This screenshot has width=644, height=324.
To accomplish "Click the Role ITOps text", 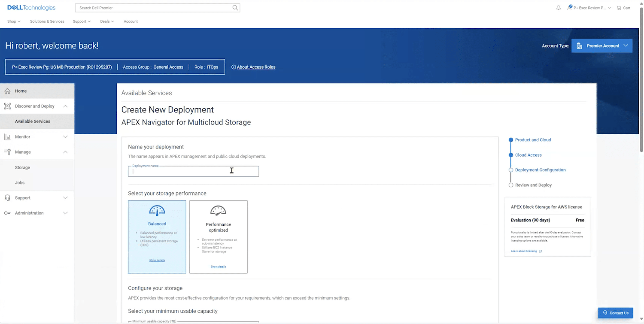I will [206, 67].
